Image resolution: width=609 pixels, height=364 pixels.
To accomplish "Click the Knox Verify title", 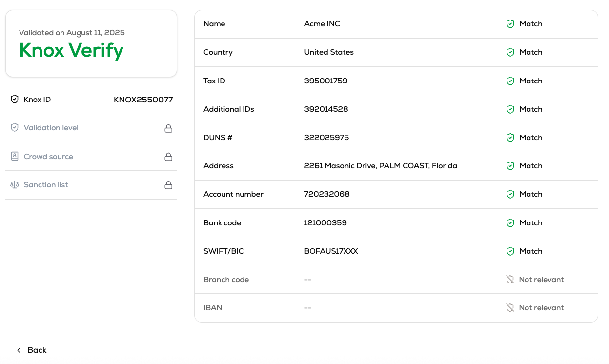I will pos(71,50).
